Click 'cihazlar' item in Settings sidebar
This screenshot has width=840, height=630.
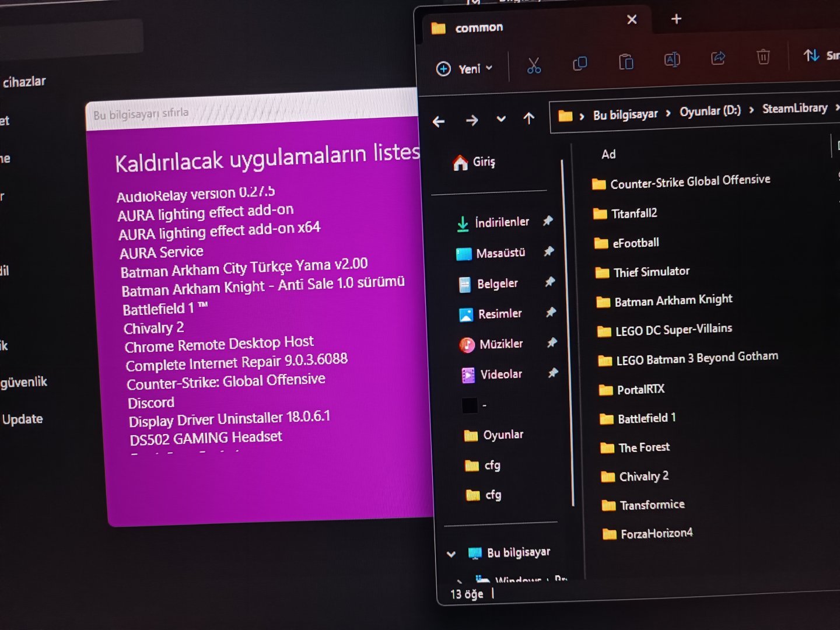24,82
